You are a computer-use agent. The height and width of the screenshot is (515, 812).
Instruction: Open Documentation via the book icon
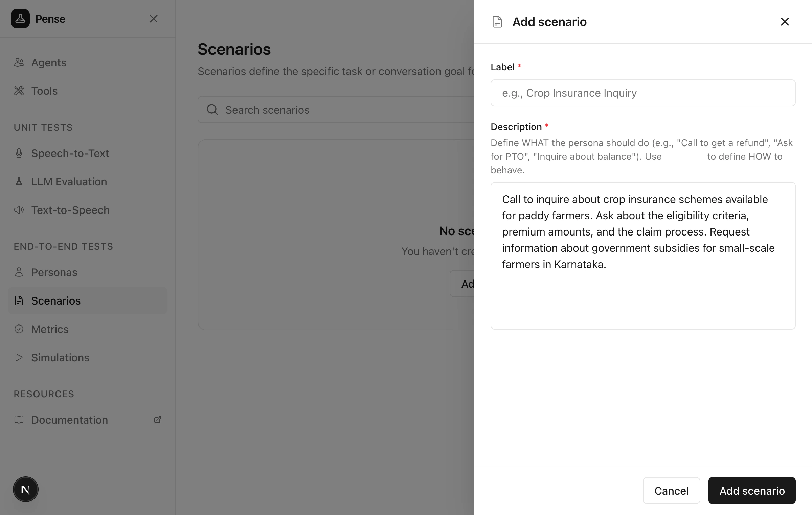19,420
